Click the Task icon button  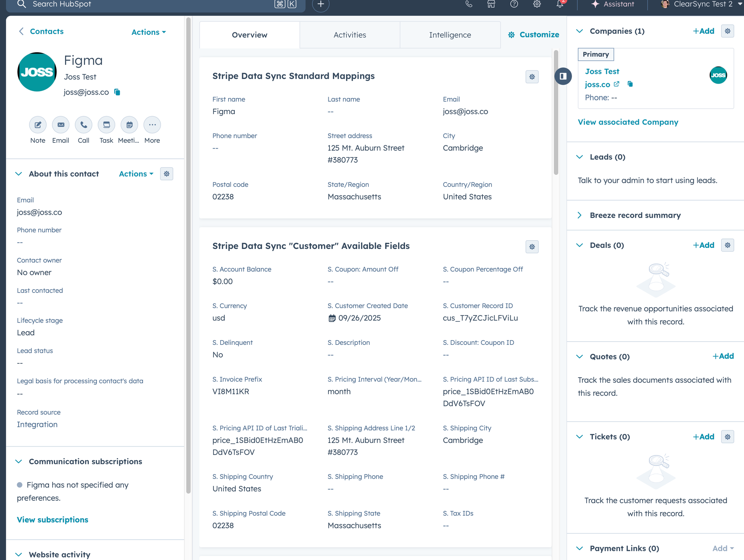[106, 125]
